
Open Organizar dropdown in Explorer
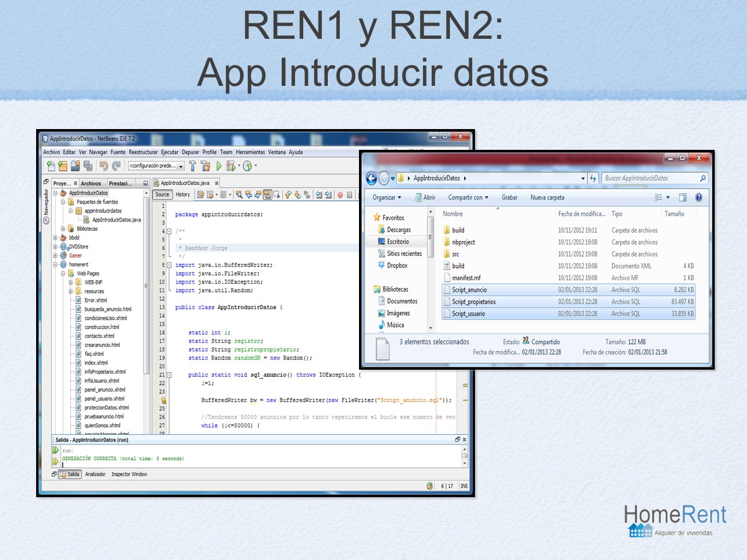click(387, 197)
